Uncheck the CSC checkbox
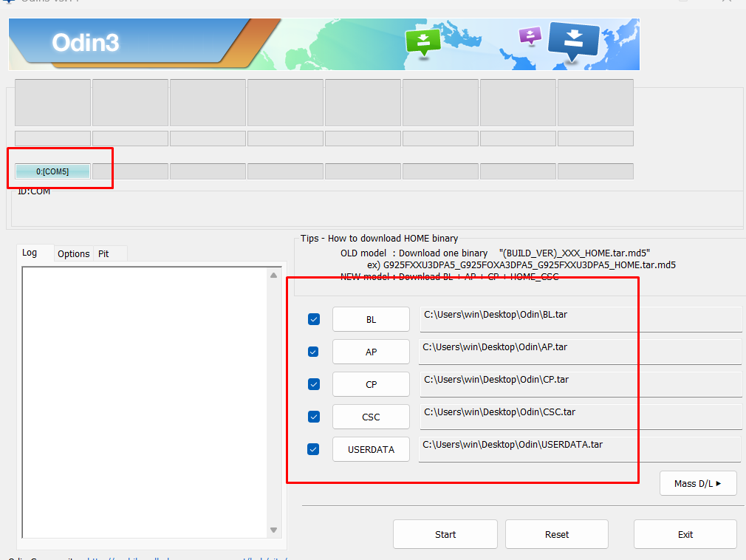Image resolution: width=746 pixels, height=560 pixels. (x=314, y=417)
